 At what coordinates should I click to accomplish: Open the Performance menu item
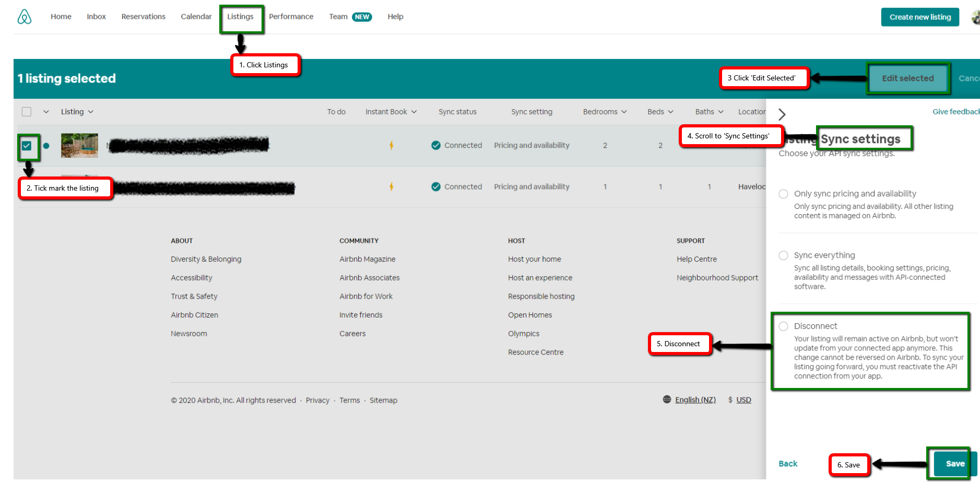pyautogui.click(x=291, y=17)
